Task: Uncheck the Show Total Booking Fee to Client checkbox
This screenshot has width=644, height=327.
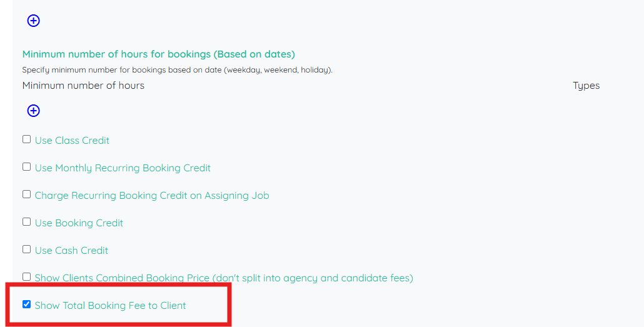Action: click(27, 304)
